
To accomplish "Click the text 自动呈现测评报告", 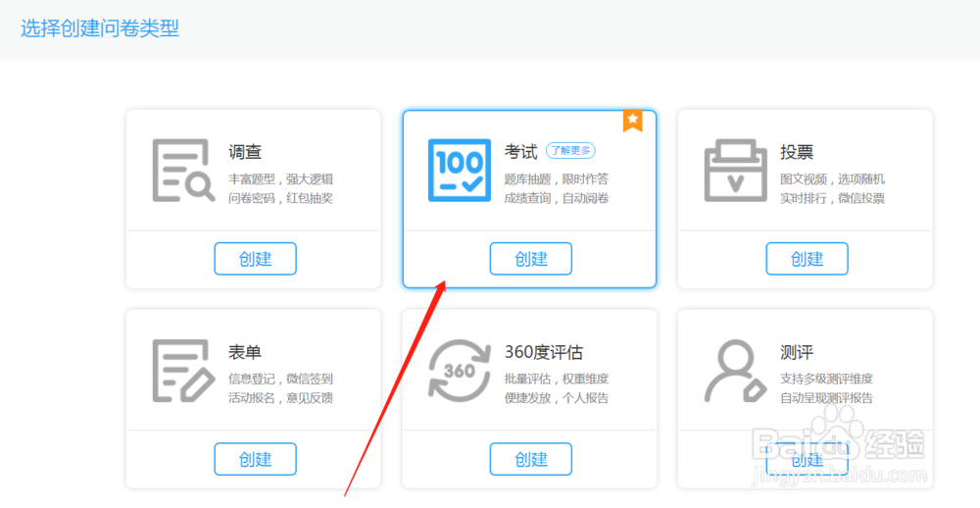I will click(x=827, y=398).
